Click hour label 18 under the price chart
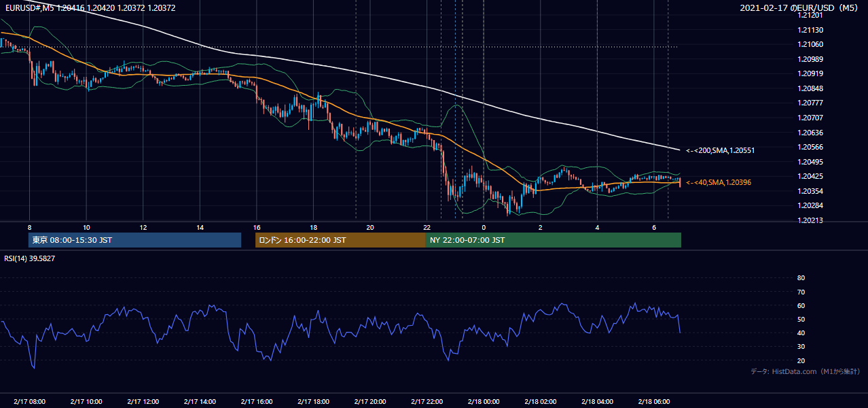The height and width of the screenshot is (408, 868). [x=313, y=226]
